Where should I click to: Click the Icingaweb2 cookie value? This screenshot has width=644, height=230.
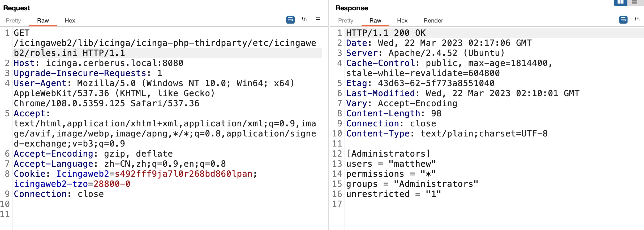click(x=183, y=174)
